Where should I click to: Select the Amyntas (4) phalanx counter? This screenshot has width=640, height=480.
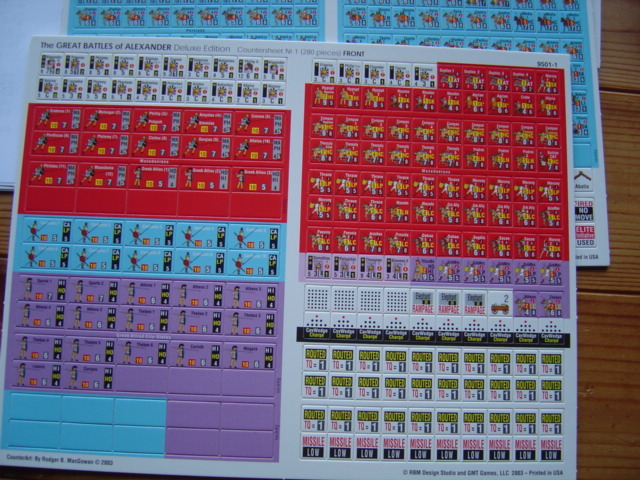(208, 122)
